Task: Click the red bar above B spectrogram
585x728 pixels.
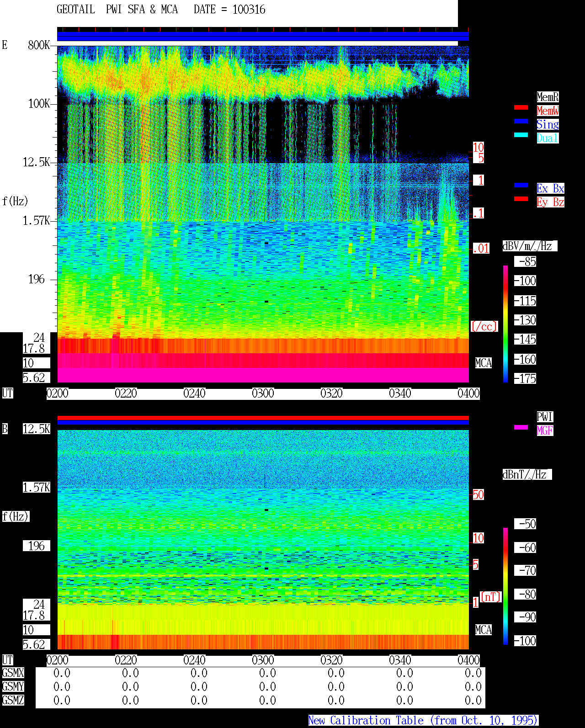Action: 263,418
